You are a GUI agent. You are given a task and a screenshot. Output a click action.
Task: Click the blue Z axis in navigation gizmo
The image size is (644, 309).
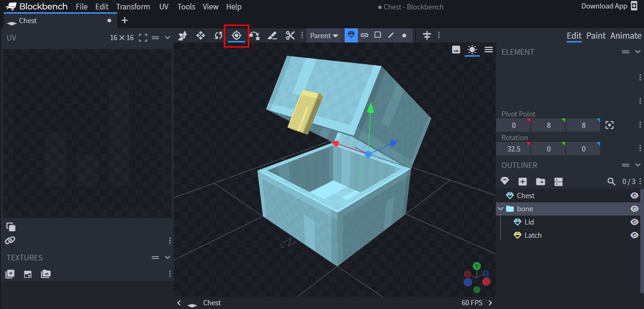[485, 274]
